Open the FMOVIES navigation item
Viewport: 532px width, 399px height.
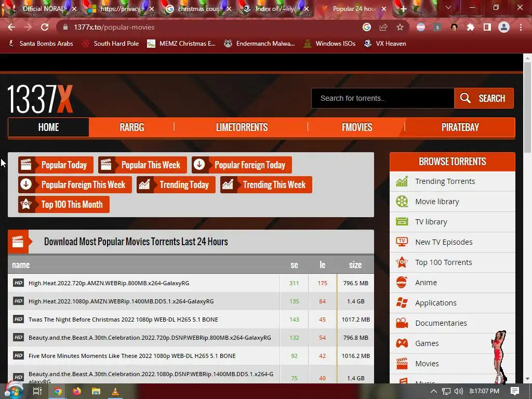click(x=357, y=127)
